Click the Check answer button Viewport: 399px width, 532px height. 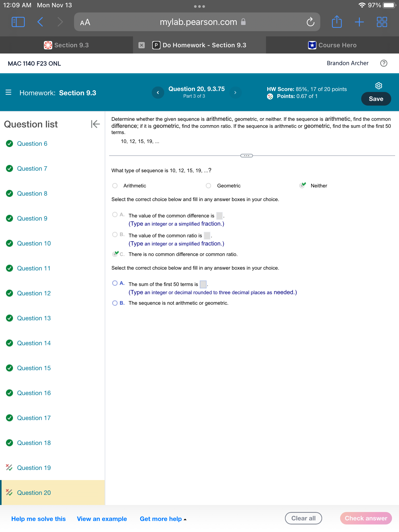click(x=366, y=518)
